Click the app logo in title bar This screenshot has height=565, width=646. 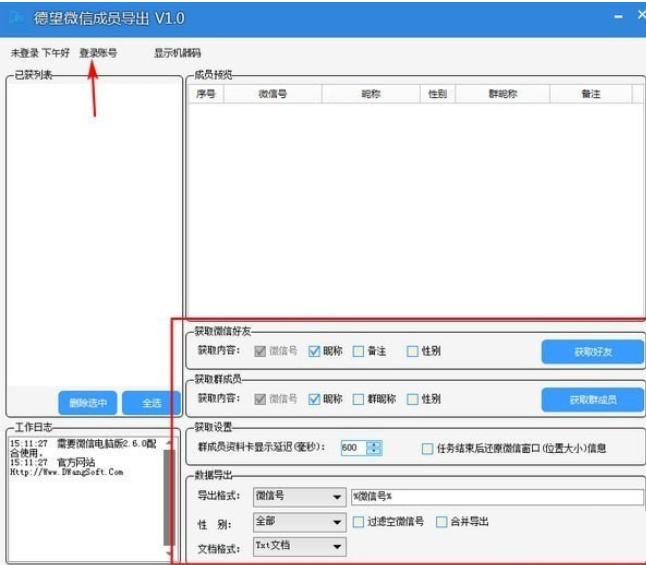point(16,18)
